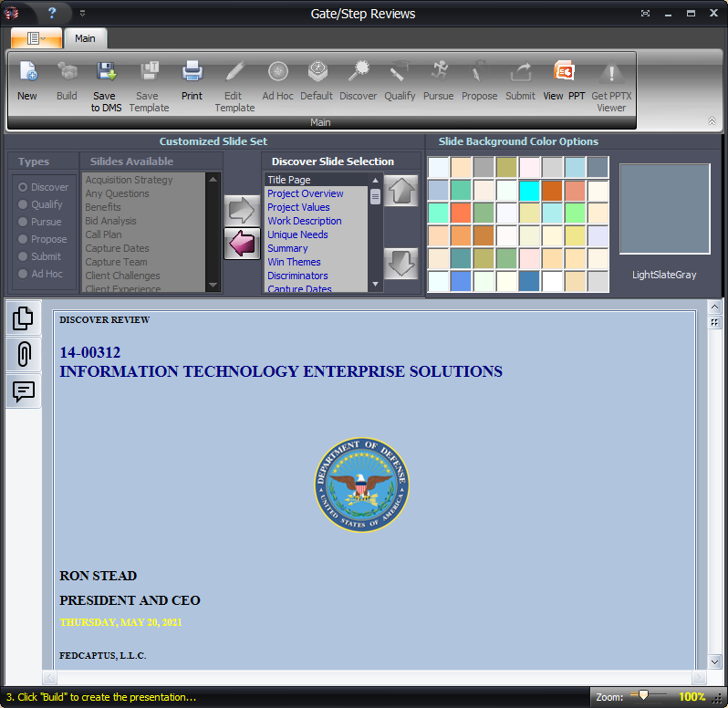This screenshot has width=728, height=708.
Task: Choose the Ad Hoc radio option
Action: coord(24,274)
